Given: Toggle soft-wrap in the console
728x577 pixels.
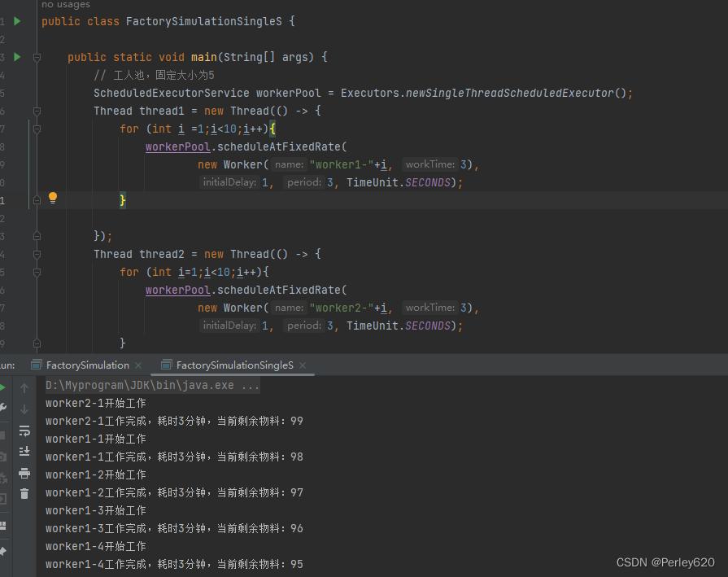Looking at the screenshot, I should click(x=24, y=431).
